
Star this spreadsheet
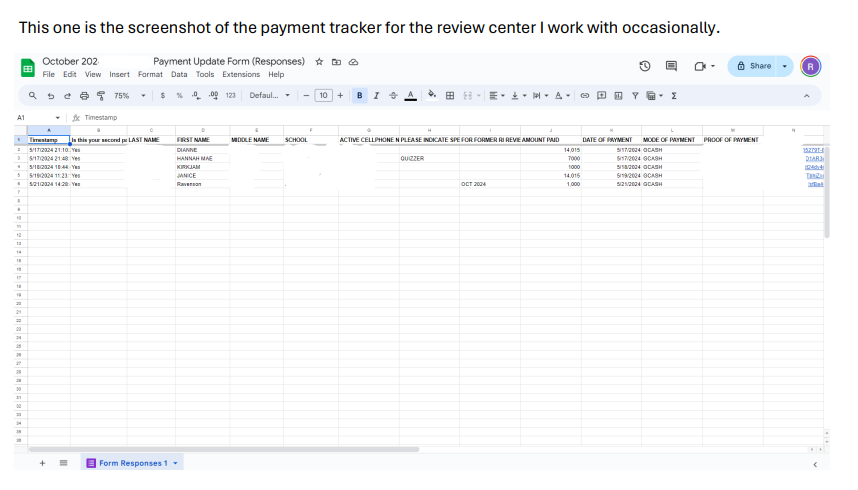[319, 62]
